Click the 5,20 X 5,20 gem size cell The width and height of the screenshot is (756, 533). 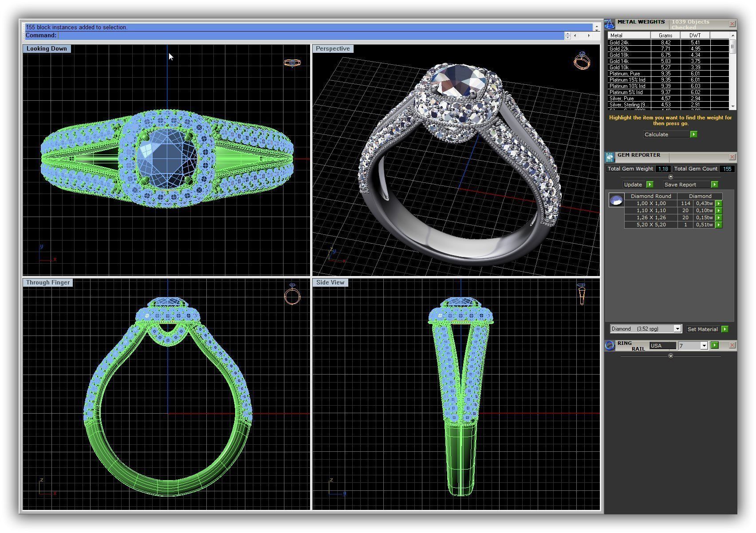click(x=651, y=225)
